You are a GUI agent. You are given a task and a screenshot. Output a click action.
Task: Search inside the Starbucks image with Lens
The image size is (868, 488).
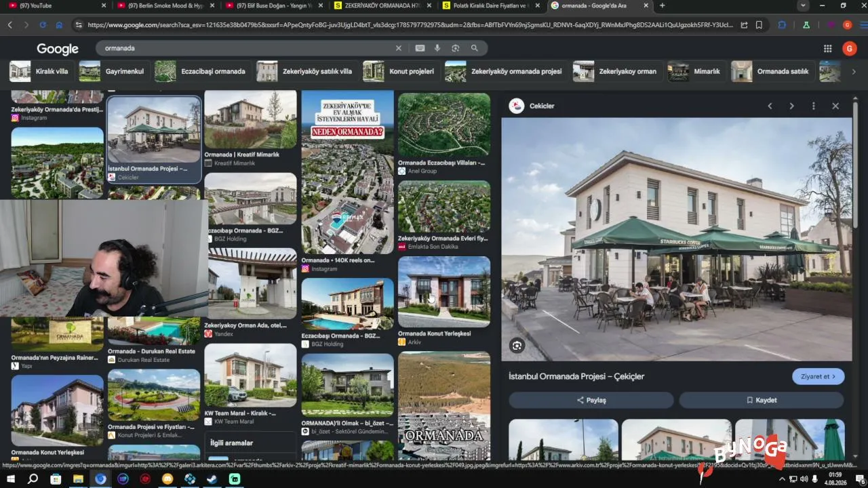coord(517,346)
